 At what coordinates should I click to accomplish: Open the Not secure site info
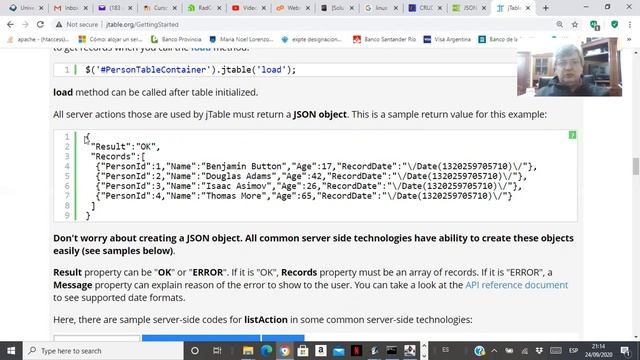pyautogui.click(x=77, y=24)
